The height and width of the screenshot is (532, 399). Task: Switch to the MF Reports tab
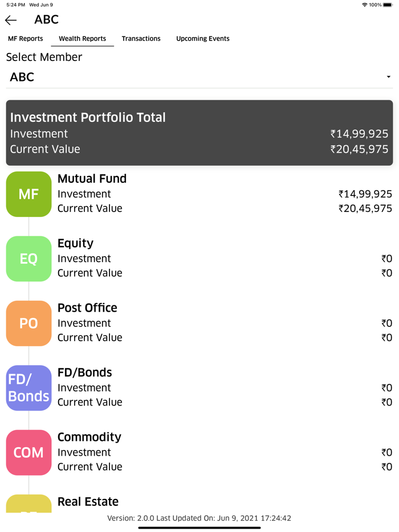pos(26,39)
